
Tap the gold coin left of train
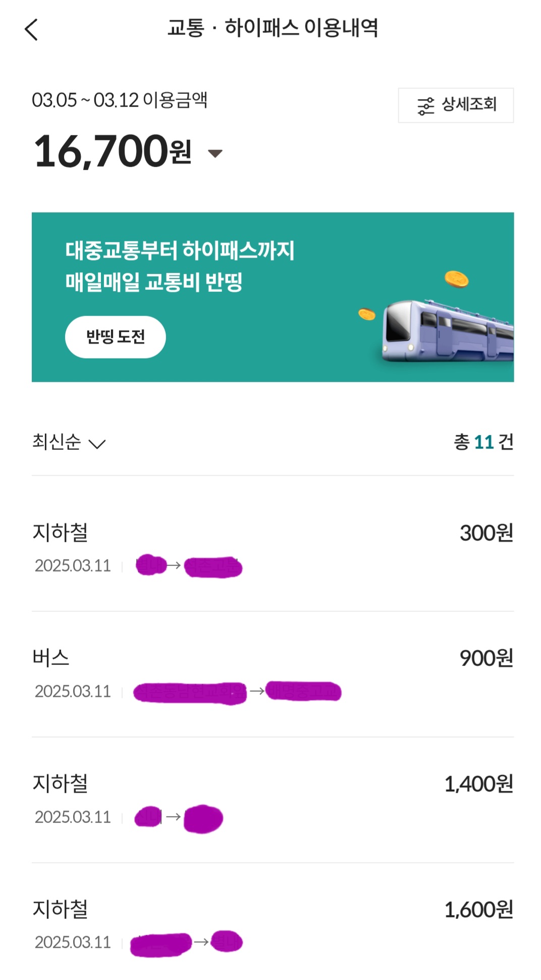coord(367,315)
